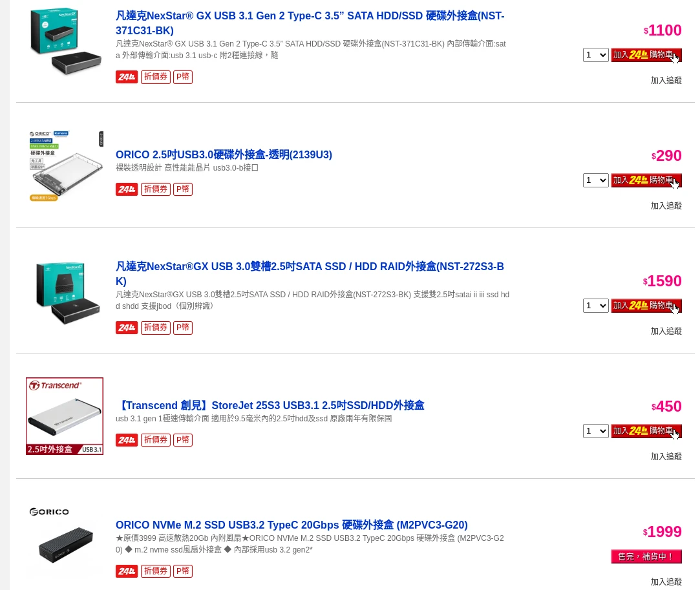Screen dimensions: 700x590
Task: Open the quantity dropdown for the $1100 NexStar enclosure
Action: [x=595, y=55]
